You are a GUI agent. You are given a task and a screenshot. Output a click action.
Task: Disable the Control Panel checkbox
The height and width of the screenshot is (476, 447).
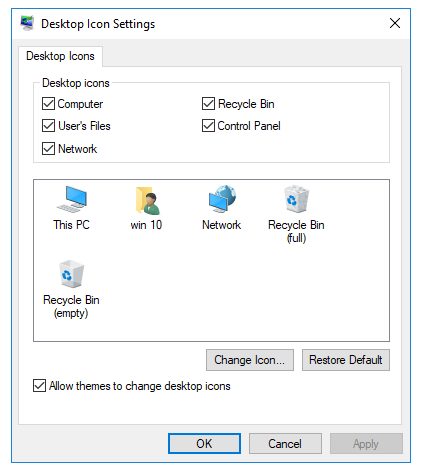pyautogui.click(x=208, y=126)
